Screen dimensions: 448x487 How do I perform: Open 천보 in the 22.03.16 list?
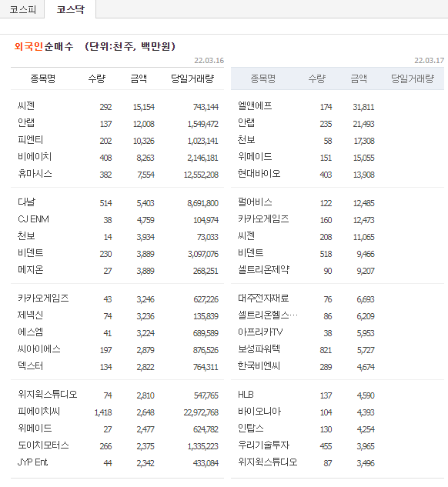(26, 236)
